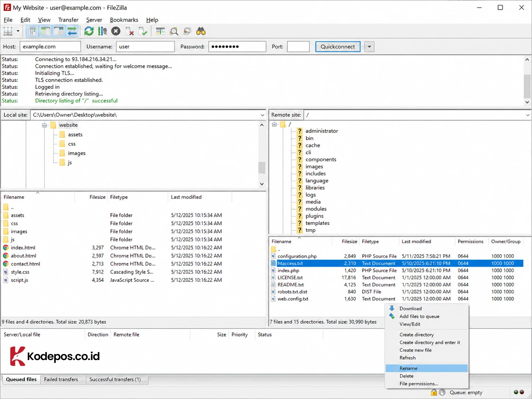532x399 pixels.
Task: Refresh the file and folder lists
Action: (89, 31)
